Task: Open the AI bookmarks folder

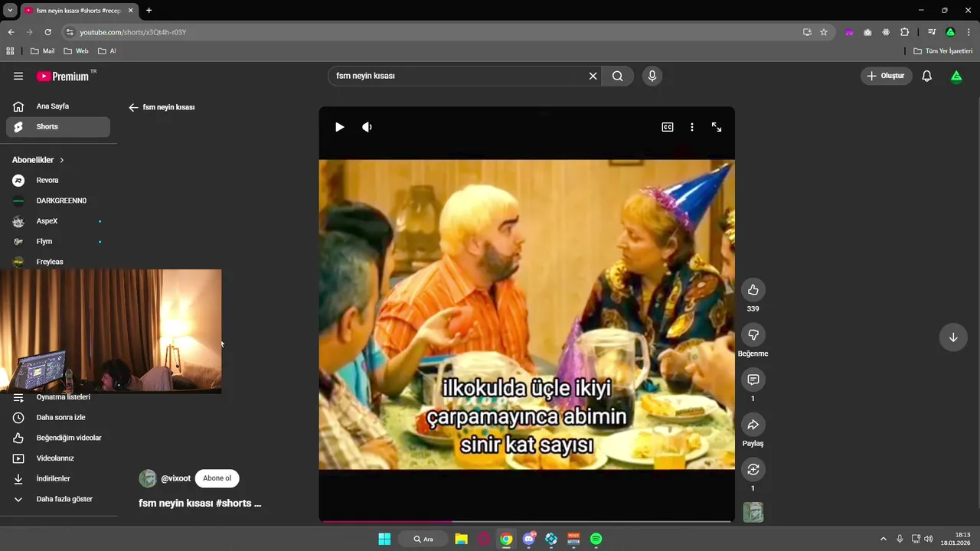Action: click(x=107, y=51)
